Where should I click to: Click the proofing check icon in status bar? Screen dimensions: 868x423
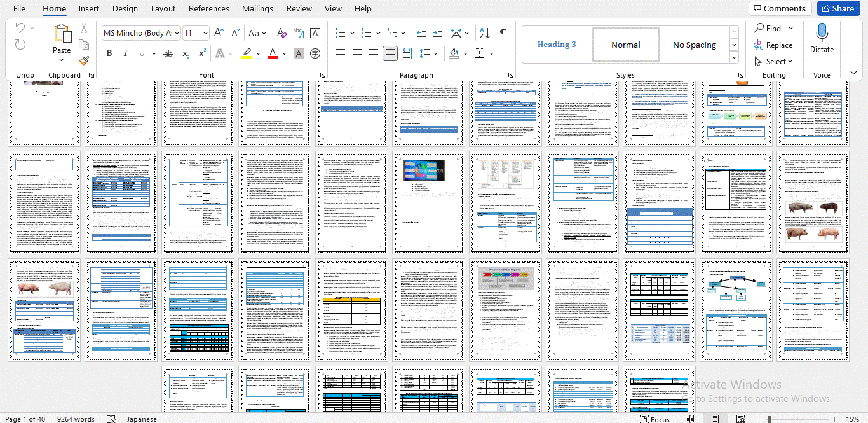[x=111, y=419]
